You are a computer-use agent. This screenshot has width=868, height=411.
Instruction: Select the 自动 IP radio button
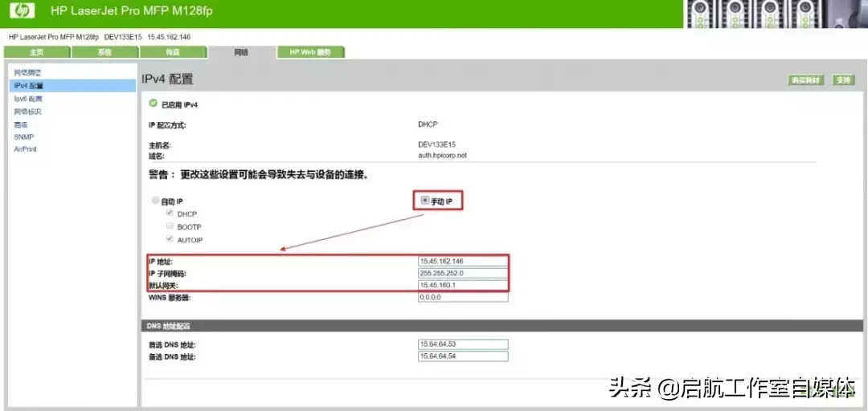(x=156, y=201)
